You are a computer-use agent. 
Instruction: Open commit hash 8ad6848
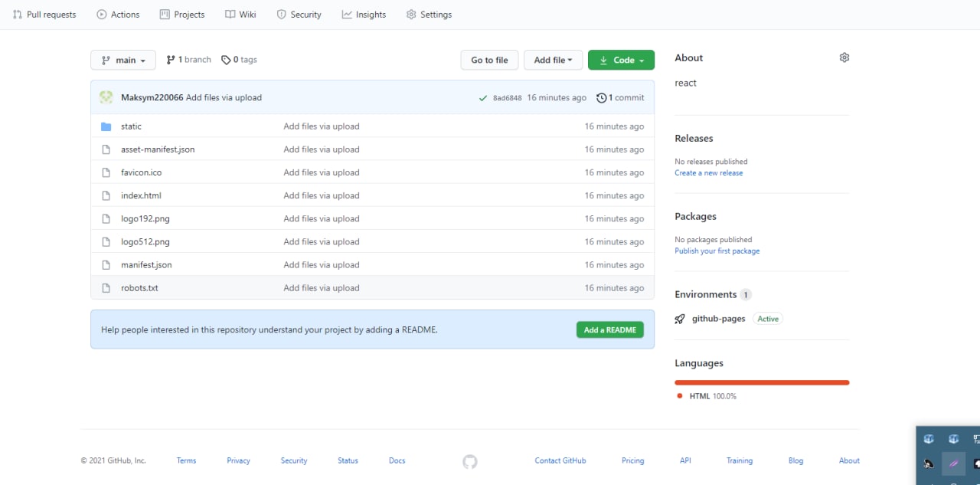[x=507, y=98]
